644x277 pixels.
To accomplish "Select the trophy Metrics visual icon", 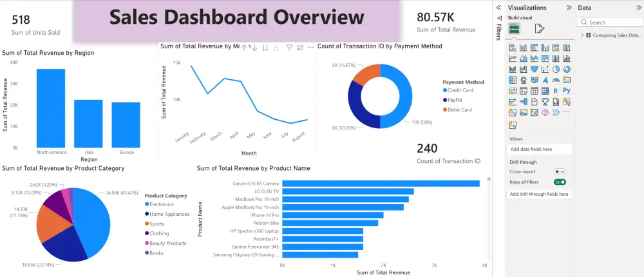I will click(x=545, y=102).
